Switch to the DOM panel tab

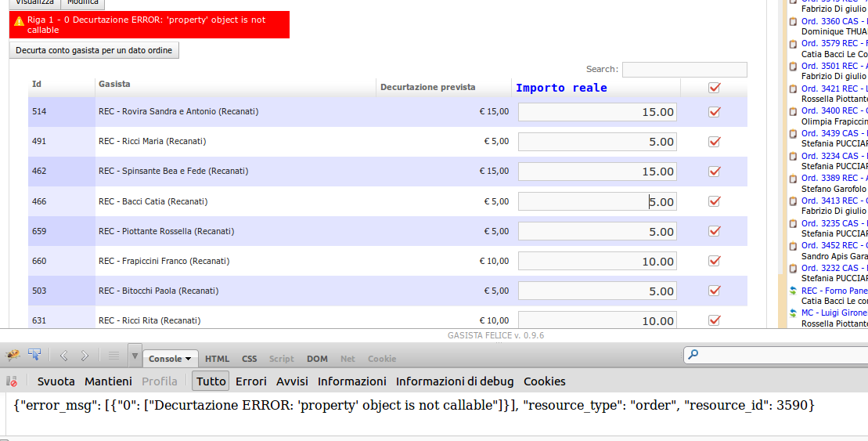click(317, 359)
